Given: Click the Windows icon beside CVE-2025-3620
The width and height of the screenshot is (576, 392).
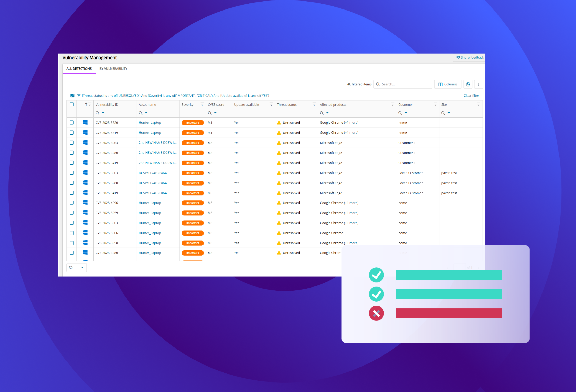Looking at the screenshot, I should coord(85,123).
